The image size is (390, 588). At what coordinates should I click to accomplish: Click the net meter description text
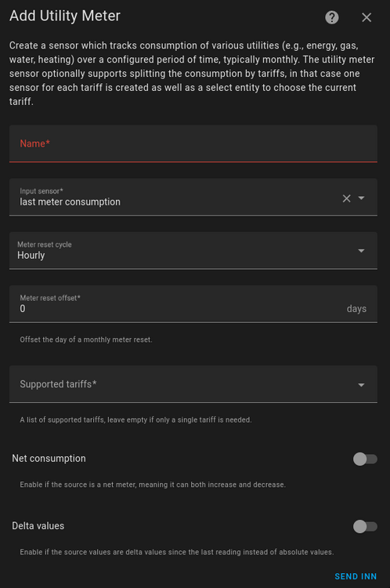pos(153,485)
